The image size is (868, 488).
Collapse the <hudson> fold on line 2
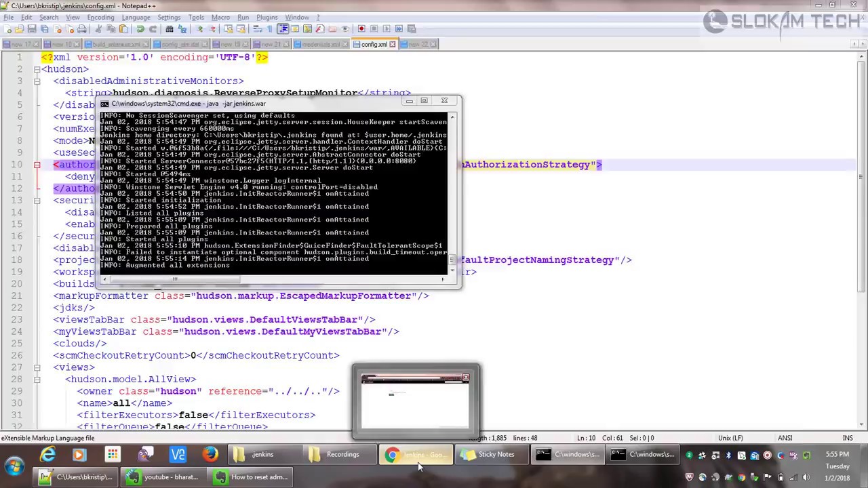[x=37, y=69]
